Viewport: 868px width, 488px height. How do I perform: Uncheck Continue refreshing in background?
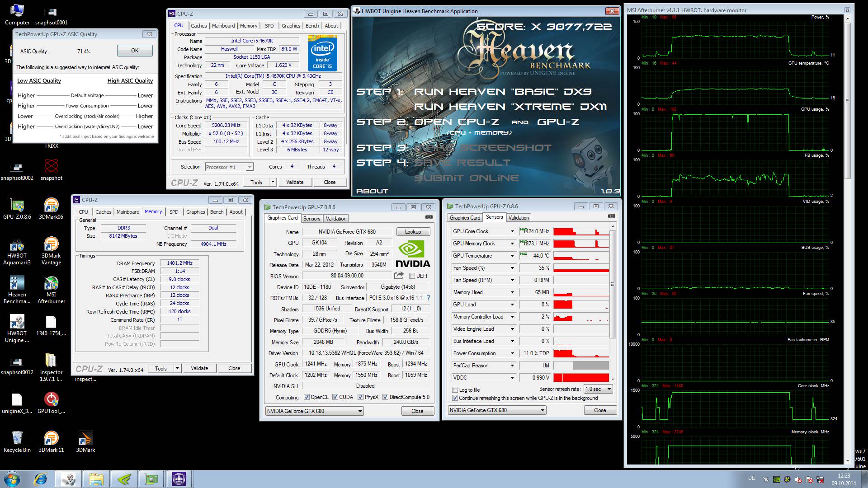(455, 398)
